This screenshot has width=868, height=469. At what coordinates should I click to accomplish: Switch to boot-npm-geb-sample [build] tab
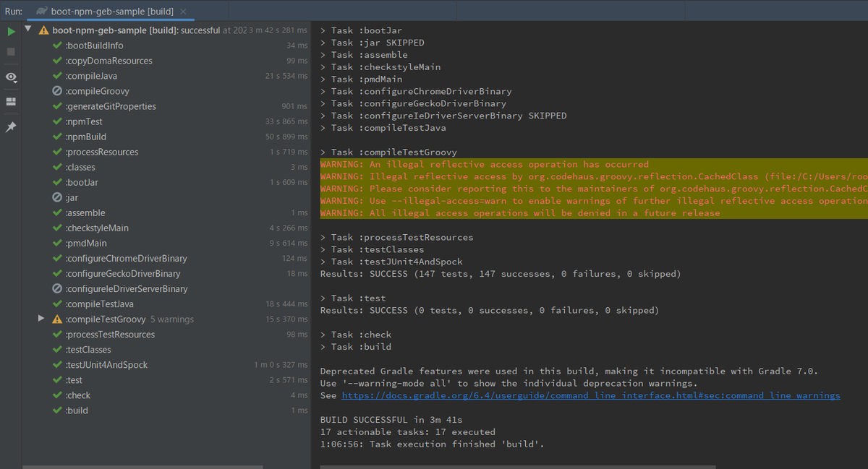click(x=111, y=12)
